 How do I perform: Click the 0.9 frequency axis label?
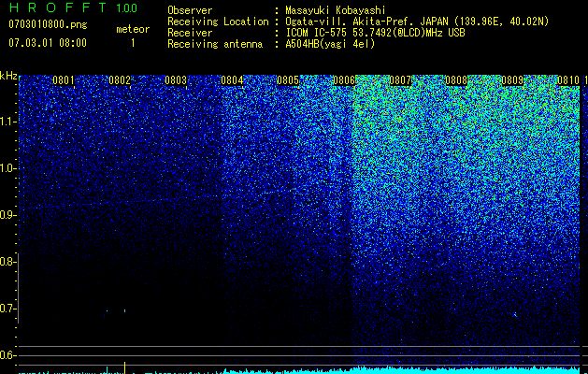7,215
